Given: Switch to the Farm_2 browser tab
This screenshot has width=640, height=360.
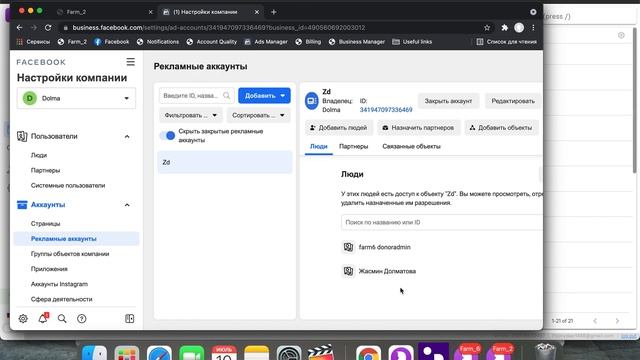Looking at the screenshot, I should [104, 12].
